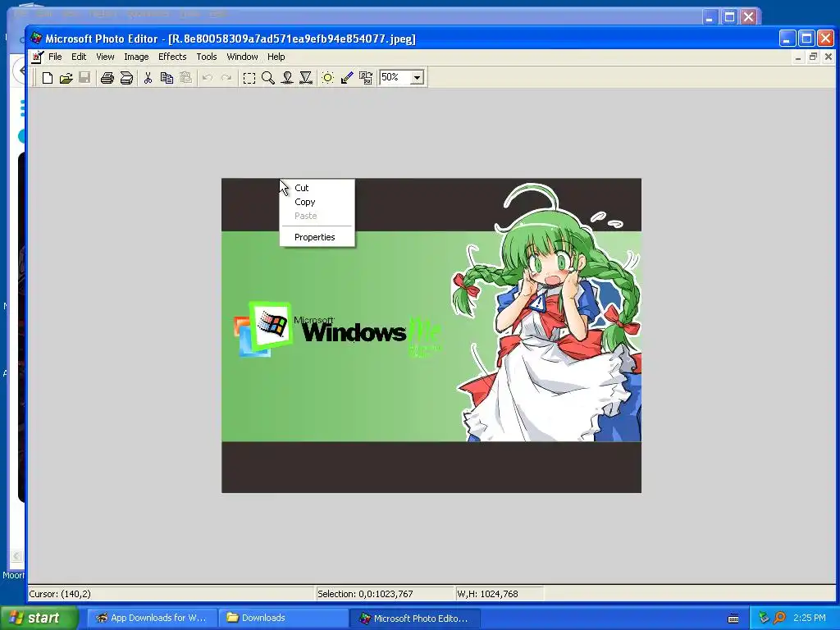Click the Copy toolbar icon

(167, 78)
